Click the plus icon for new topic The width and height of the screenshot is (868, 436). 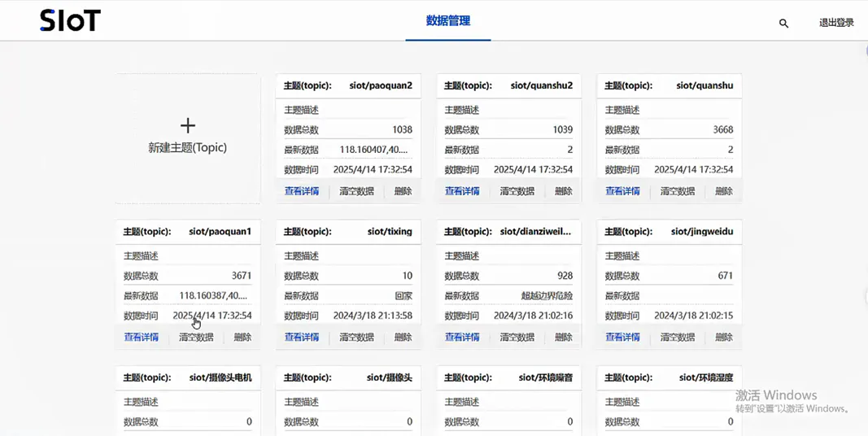click(188, 125)
